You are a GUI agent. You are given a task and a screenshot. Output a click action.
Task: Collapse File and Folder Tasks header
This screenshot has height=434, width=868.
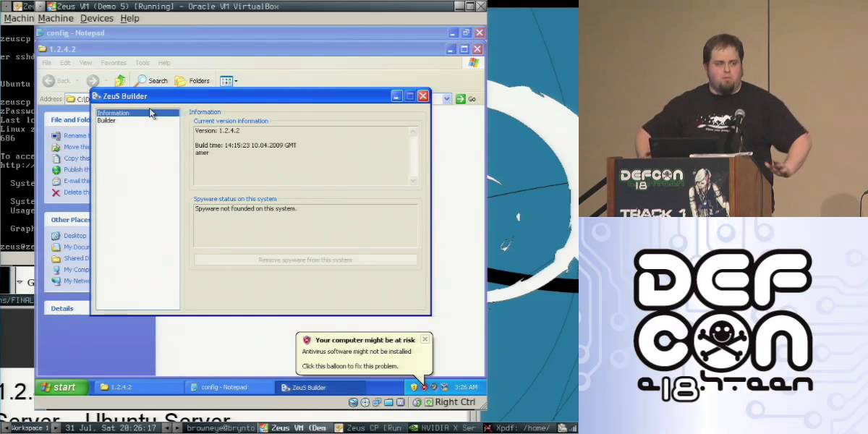[x=67, y=119]
